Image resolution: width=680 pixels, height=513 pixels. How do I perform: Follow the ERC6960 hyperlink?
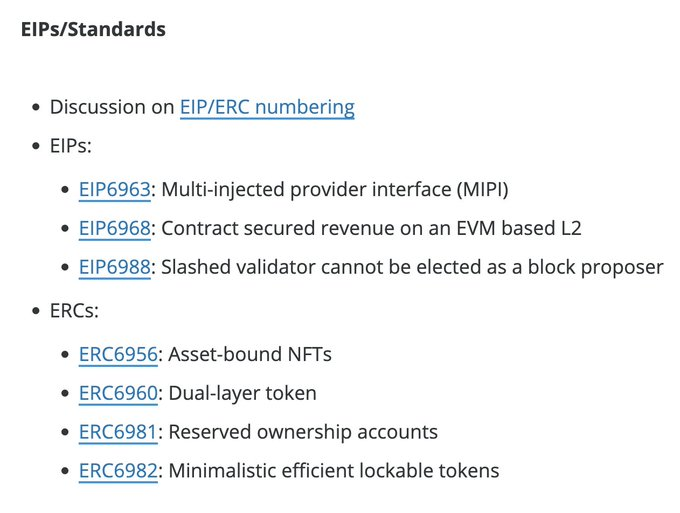click(x=118, y=393)
